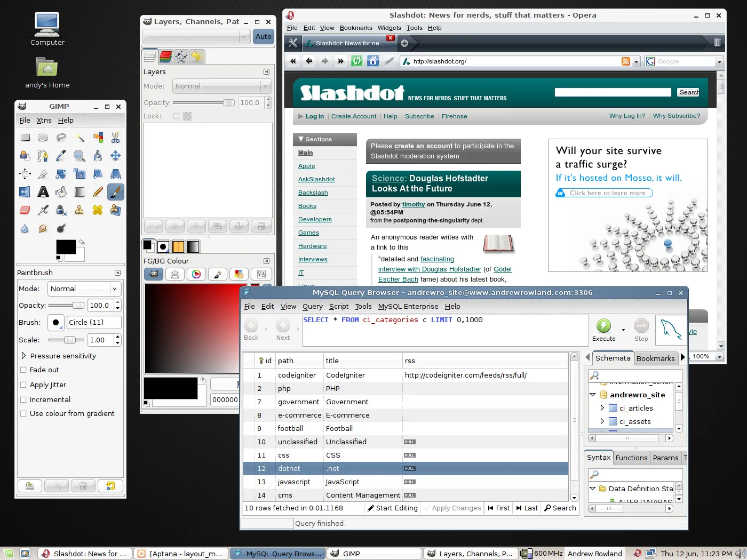
Task: Select the Eraser tool in GIMP toolbox
Action: click(25, 210)
